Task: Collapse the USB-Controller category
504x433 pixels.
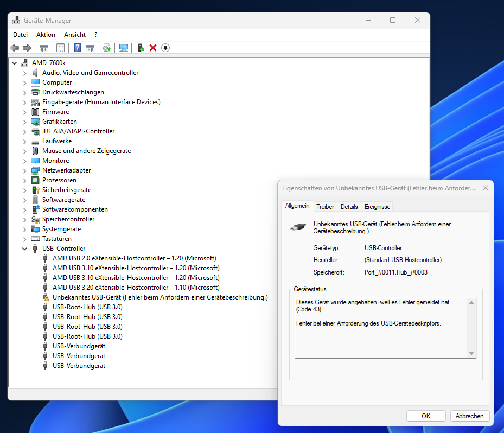Action: (24, 249)
